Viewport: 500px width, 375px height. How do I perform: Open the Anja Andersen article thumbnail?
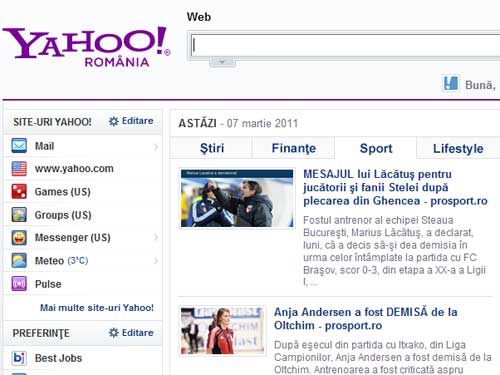222,331
